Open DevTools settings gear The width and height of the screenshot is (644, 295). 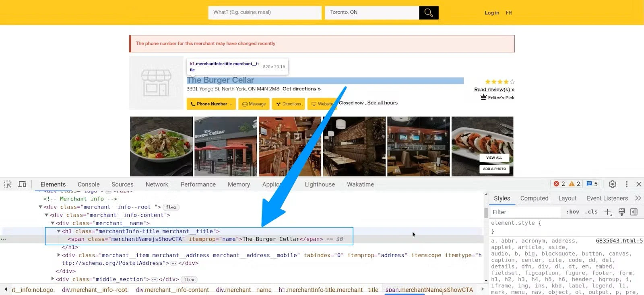point(613,184)
